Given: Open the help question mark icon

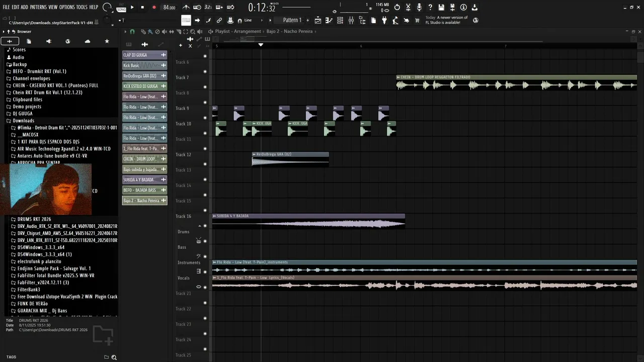Looking at the screenshot, I should [430, 7].
